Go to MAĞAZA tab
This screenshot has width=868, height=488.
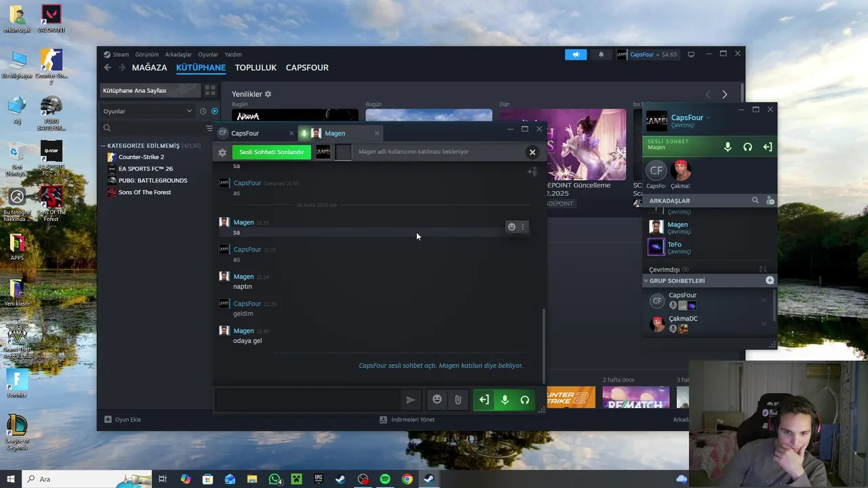click(149, 68)
